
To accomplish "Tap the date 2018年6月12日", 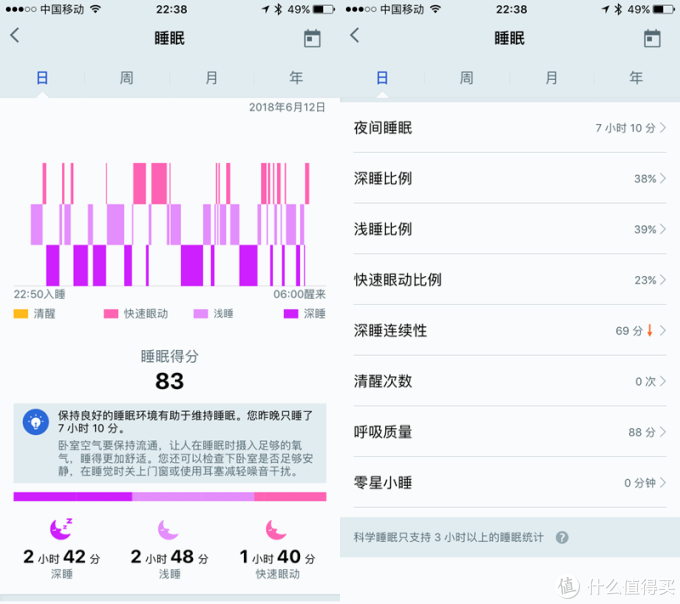I will pyautogui.click(x=287, y=107).
